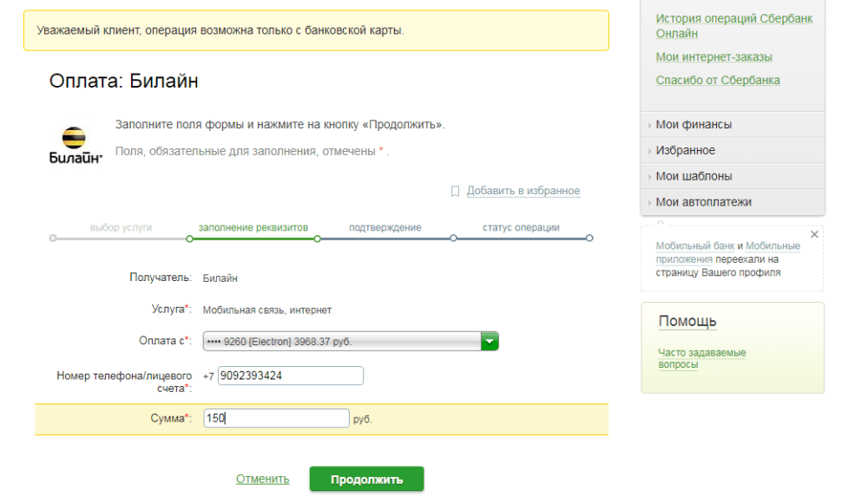868x497 pixels.
Task: Click the Оплата: Билайн page heading
Action: pos(123,82)
